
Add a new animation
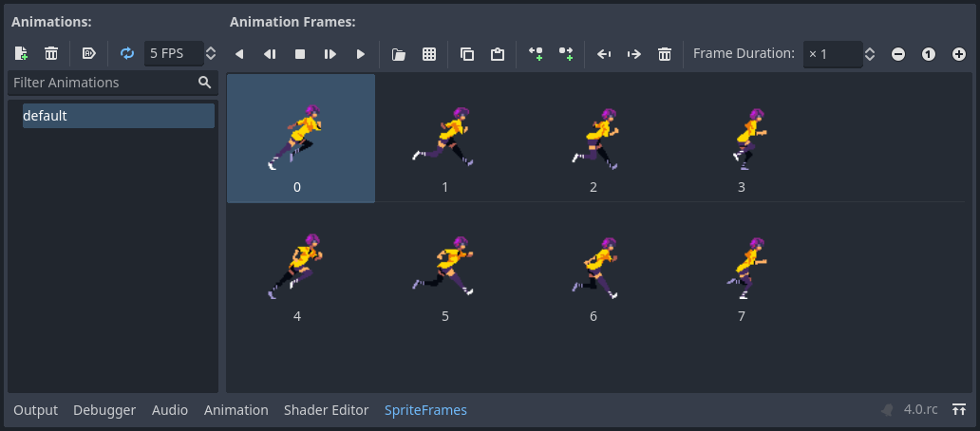point(21,54)
